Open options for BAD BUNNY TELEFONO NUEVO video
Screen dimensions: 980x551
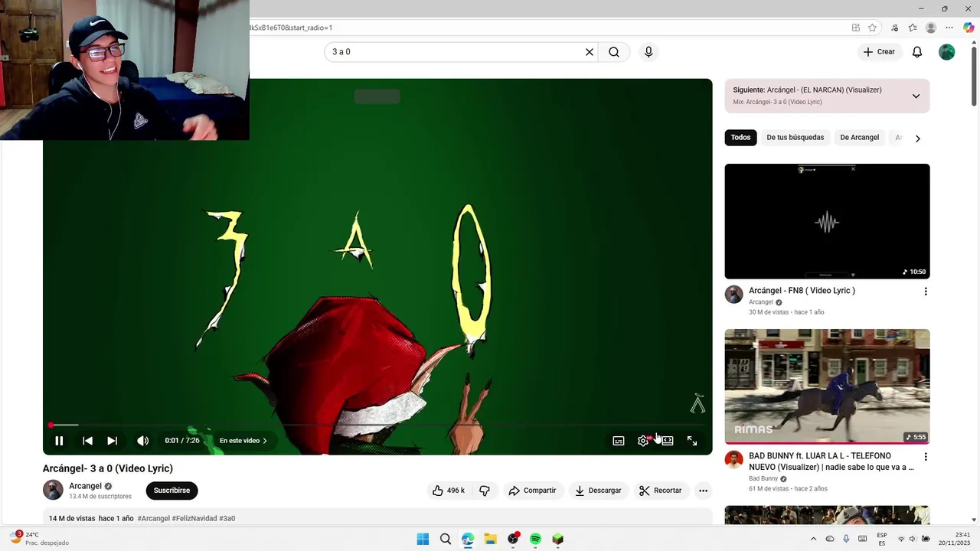[926, 457]
